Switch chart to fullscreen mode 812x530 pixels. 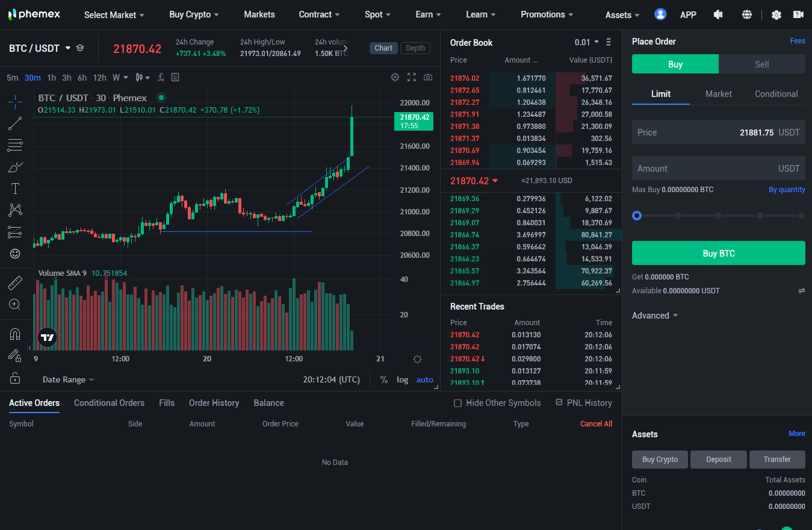click(412, 77)
